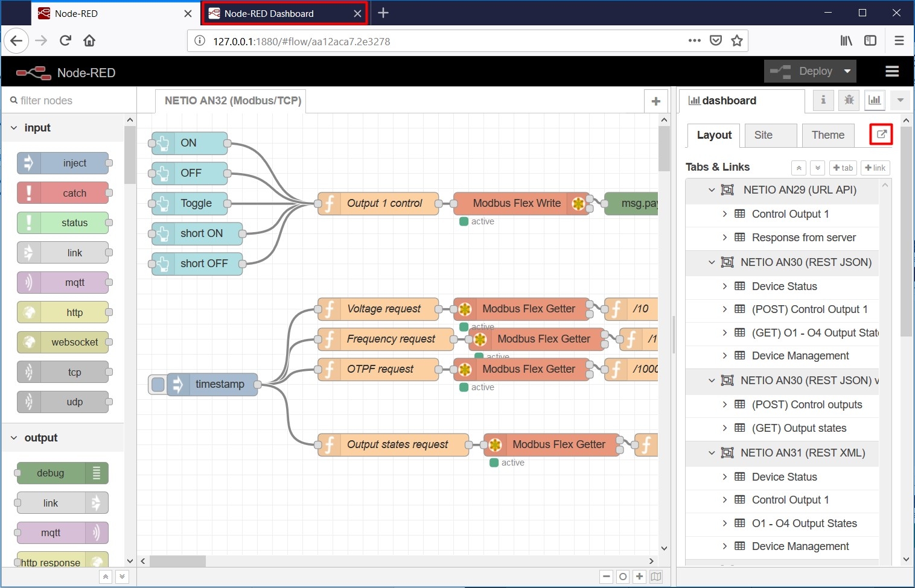Add a new dashboard link
Image resolution: width=915 pixels, height=588 pixels.
coord(875,168)
